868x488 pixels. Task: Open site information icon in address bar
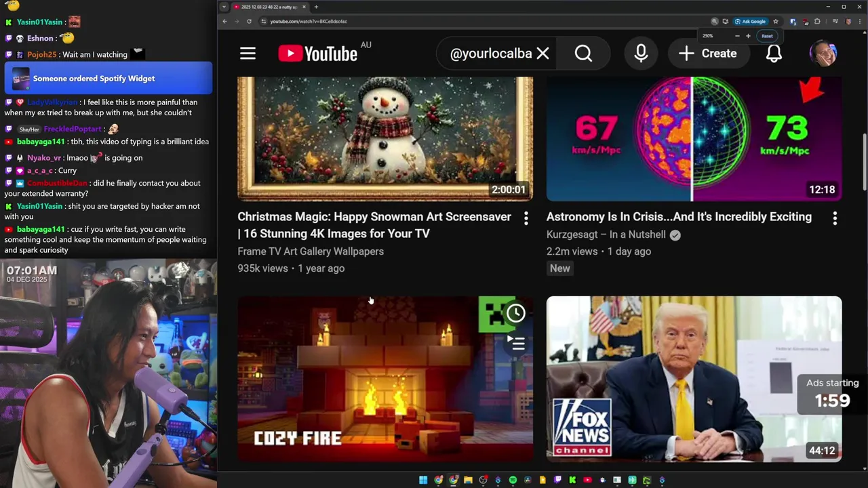[x=262, y=21]
